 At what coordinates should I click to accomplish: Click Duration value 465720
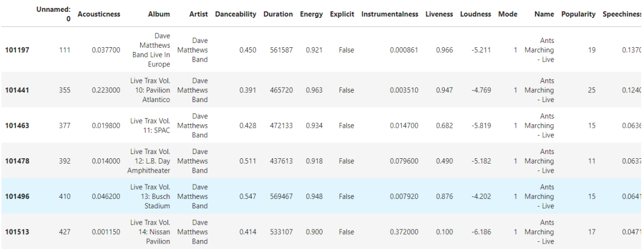281,90
